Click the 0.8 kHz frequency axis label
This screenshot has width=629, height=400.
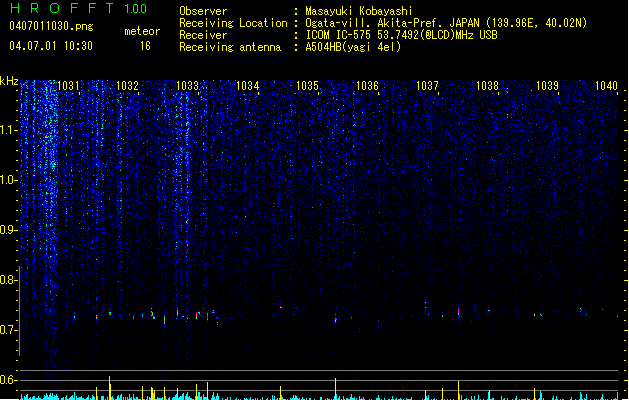[8, 280]
